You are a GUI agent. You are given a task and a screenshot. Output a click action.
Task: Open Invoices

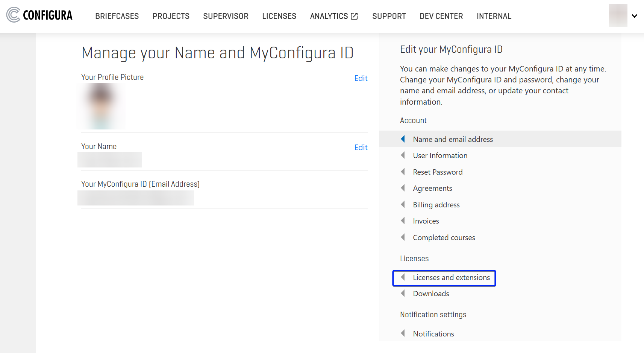(x=426, y=221)
